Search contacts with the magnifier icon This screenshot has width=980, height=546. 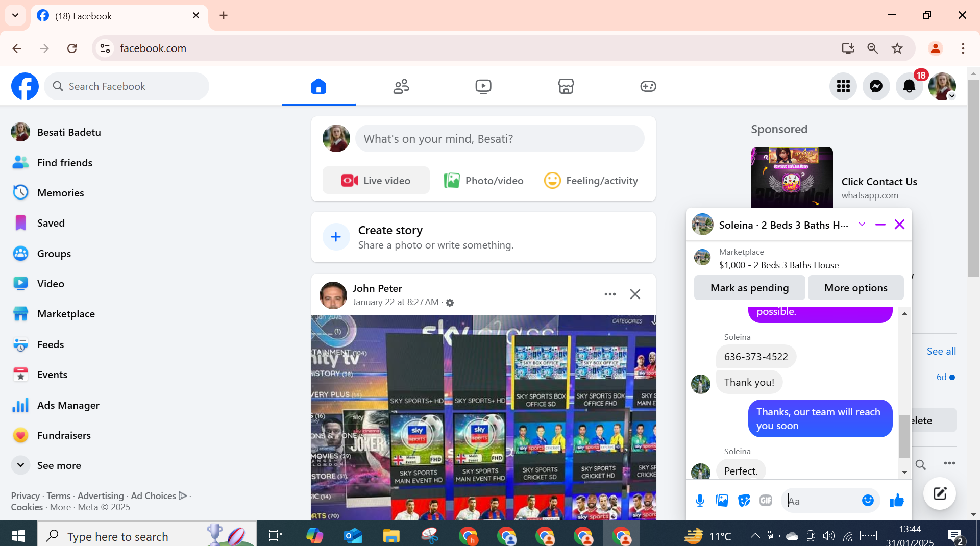tap(921, 464)
